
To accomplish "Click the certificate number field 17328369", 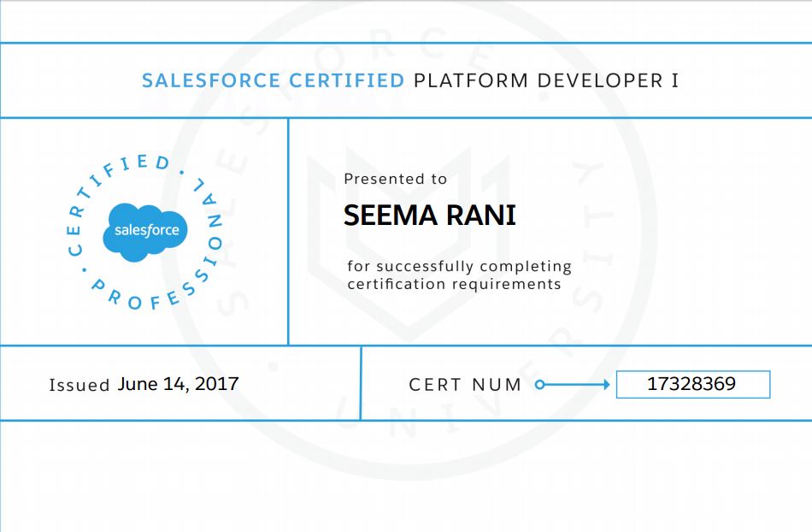I will [x=691, y=385].
